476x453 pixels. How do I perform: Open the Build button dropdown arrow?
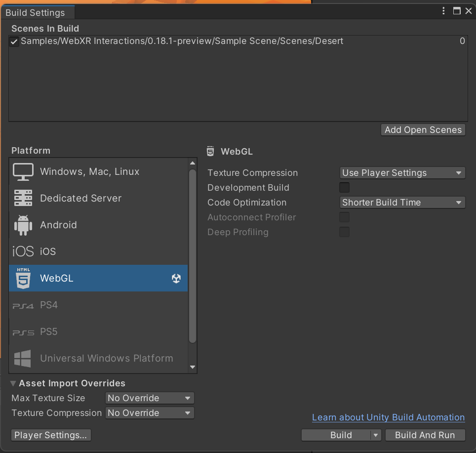[x=376, y=435]
